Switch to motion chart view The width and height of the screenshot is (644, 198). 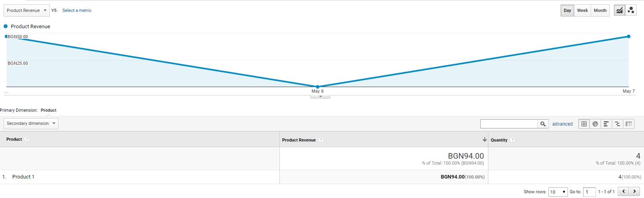click(x=631, y=10)
